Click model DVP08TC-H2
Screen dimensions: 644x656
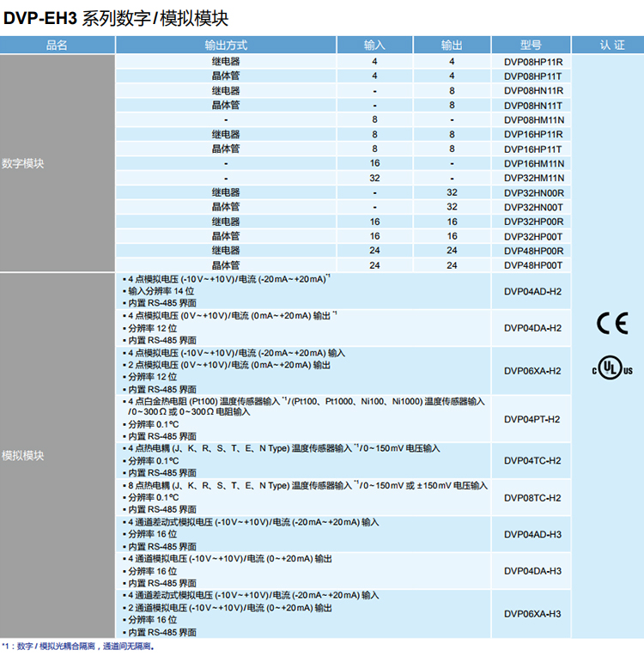pyautogui.click(x=532, y=498)
